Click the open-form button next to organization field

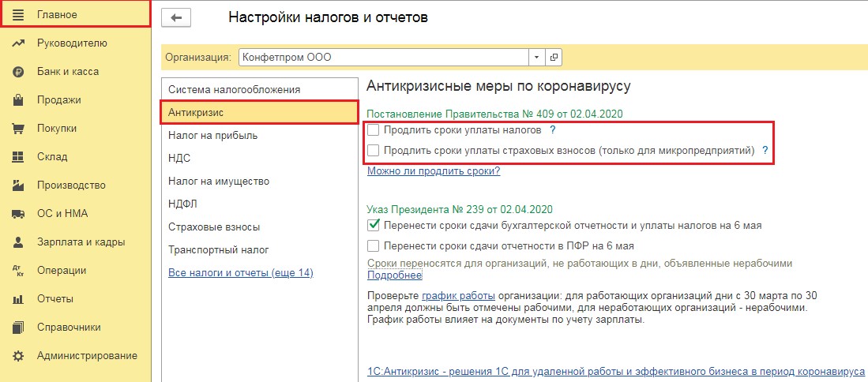(554, 58)
